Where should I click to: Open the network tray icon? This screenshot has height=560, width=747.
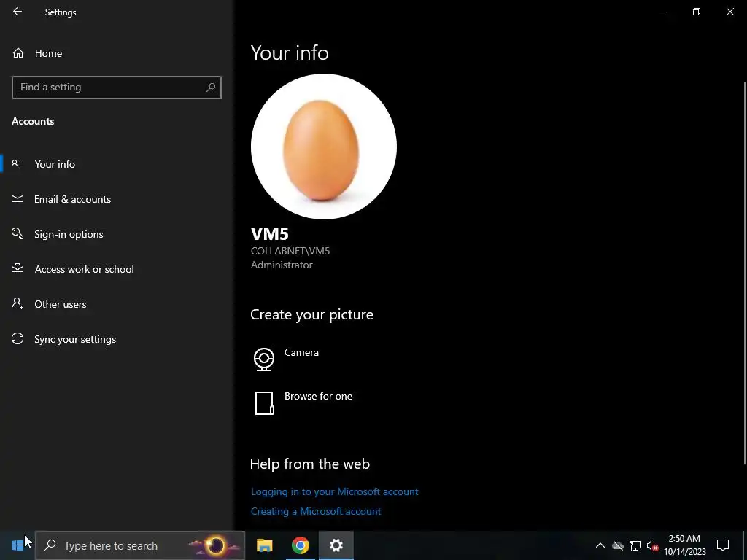pos(635,545)
